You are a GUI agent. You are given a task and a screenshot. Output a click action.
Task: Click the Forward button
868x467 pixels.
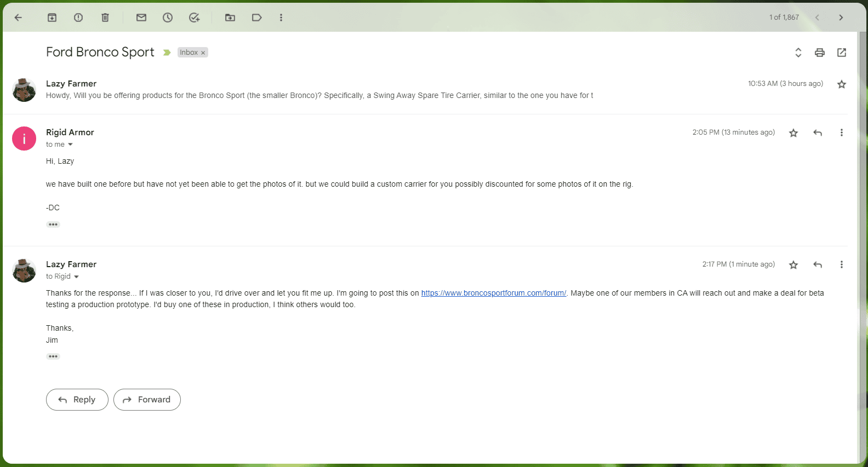(147, 400)
